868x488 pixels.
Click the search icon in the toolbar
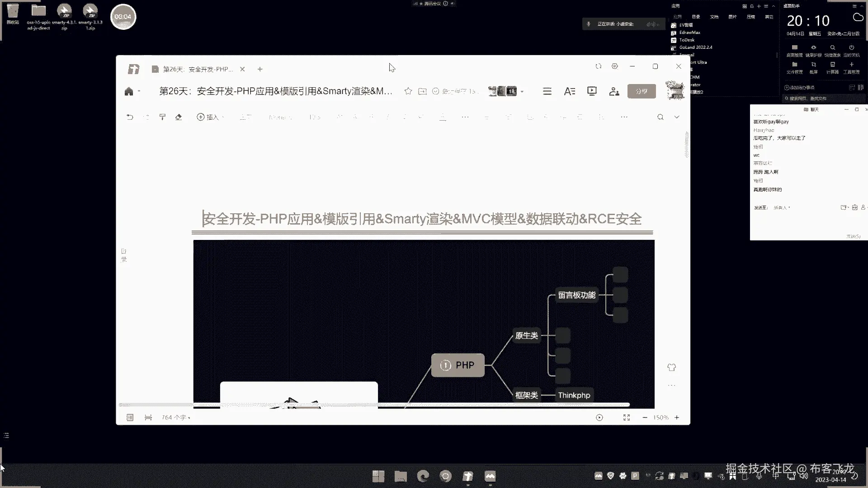tap(660, 117)
